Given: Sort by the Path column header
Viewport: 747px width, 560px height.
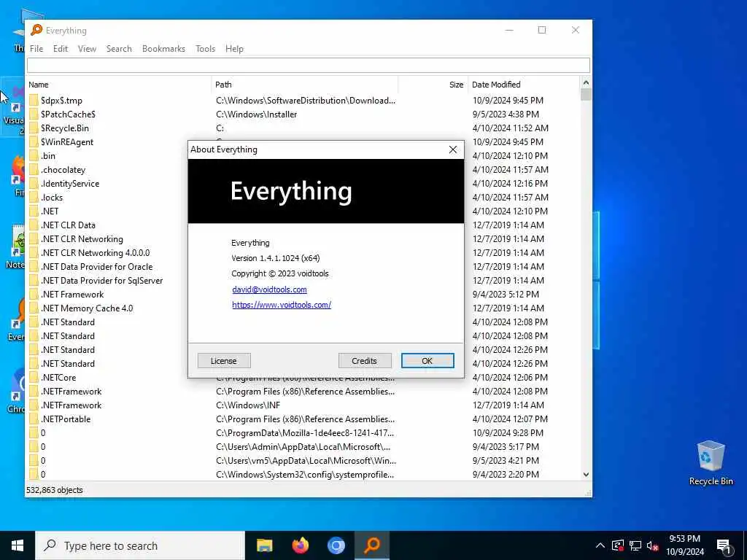Looking at the screenshot, I should click(304, 85).
